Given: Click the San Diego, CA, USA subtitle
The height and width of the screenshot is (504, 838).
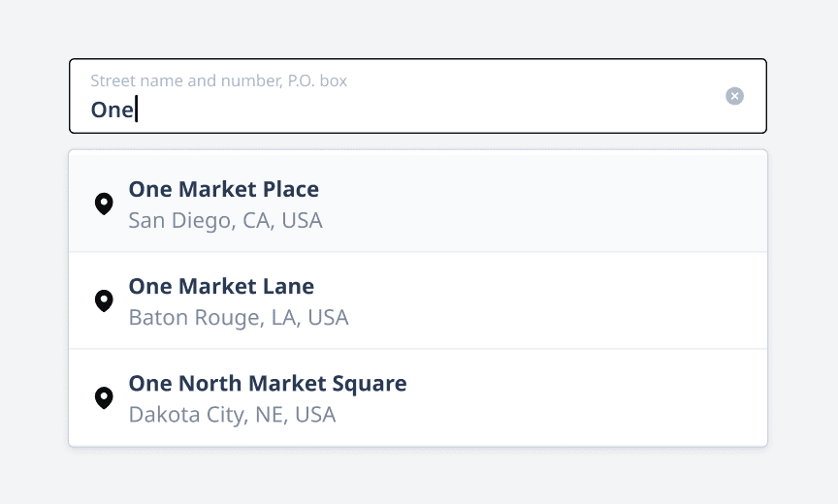Looking at the screenshot, I should tap(226, 221).
